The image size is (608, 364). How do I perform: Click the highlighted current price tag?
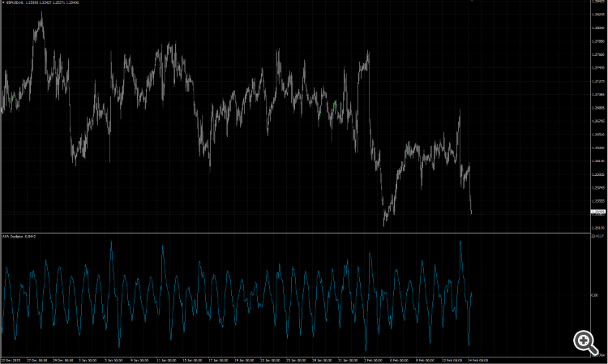(x=597, y=212)
